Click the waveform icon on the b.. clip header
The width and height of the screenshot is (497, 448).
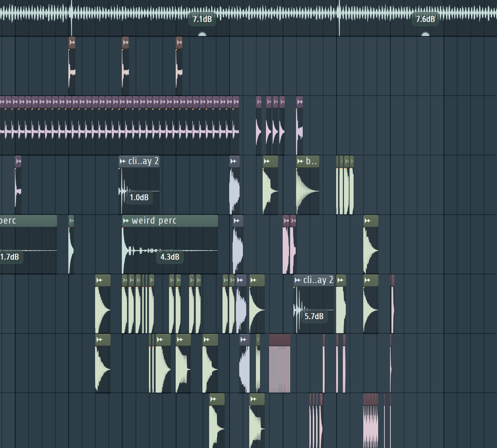point(299,161)
